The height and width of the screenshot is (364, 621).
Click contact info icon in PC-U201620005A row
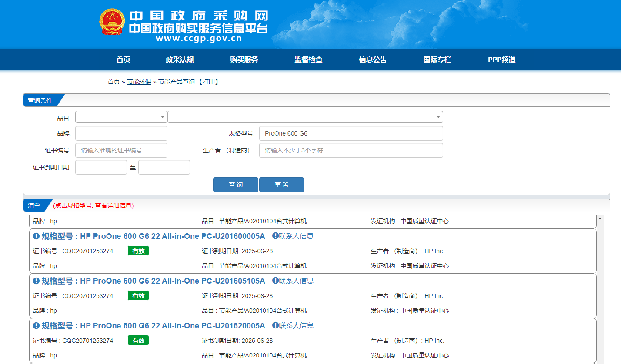pos(275,325)
